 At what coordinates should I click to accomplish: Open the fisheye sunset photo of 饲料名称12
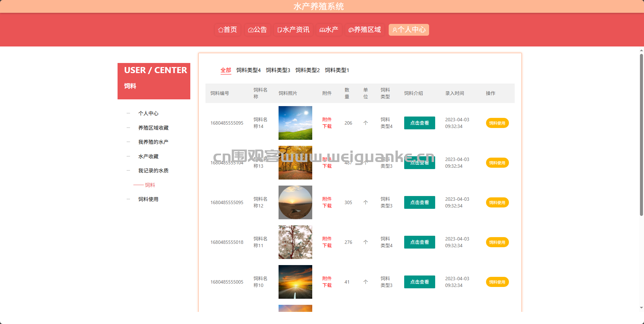(295, 202)
